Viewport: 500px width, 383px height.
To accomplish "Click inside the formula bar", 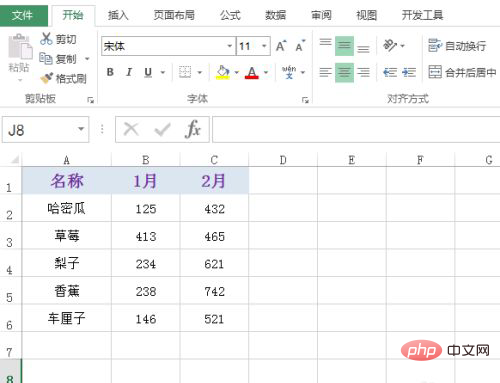I will pos(356,129).
